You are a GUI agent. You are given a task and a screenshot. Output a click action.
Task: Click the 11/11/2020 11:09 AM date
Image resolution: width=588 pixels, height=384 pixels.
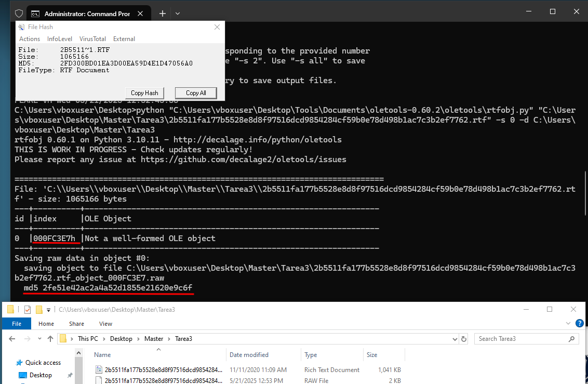click(x=258, y=370)
